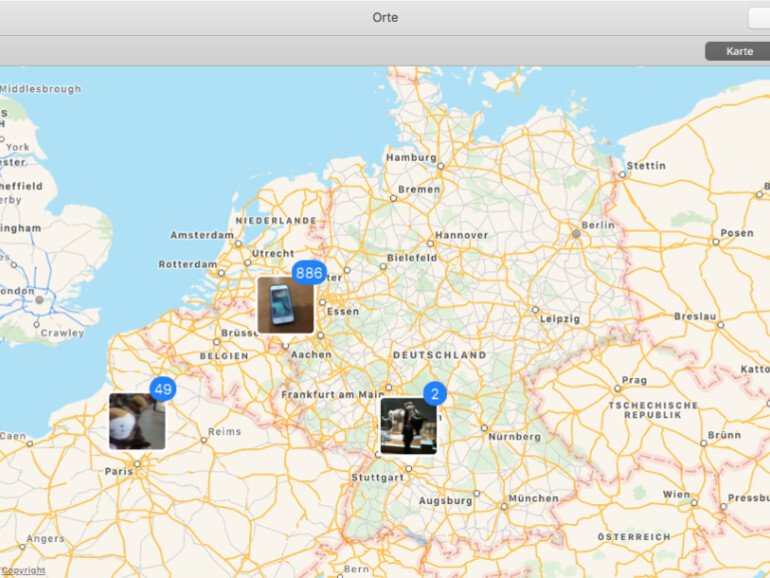Click the Brünn city label
Image resolution: width=770 pixels, height=578 pixels.
click(x=724, y=435)
